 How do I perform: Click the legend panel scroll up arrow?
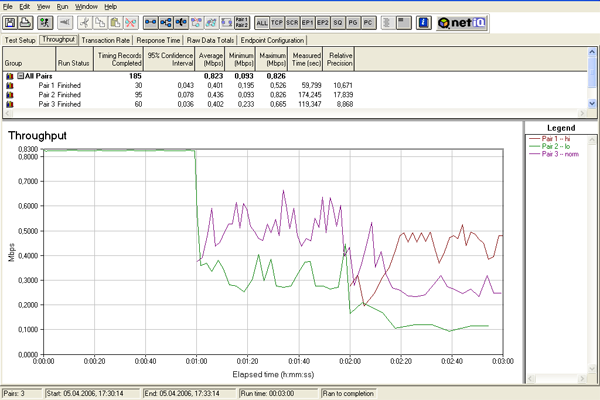click(592, 140)
